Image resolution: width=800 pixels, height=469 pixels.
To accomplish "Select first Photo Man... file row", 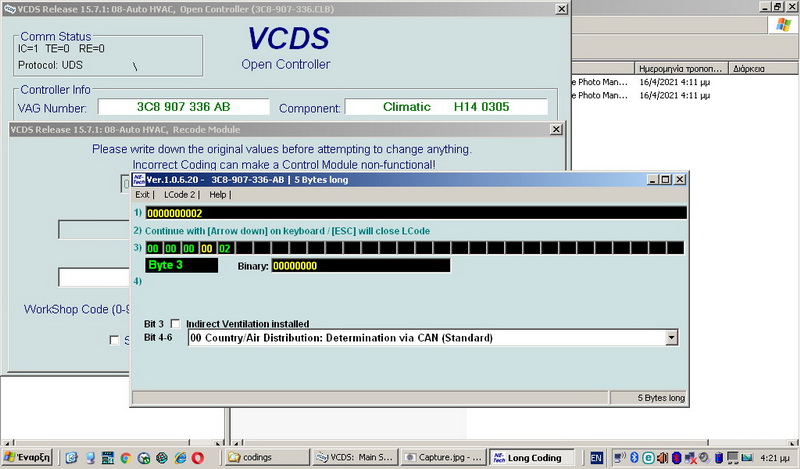I will pyautogui.click(x=600, y=82).
